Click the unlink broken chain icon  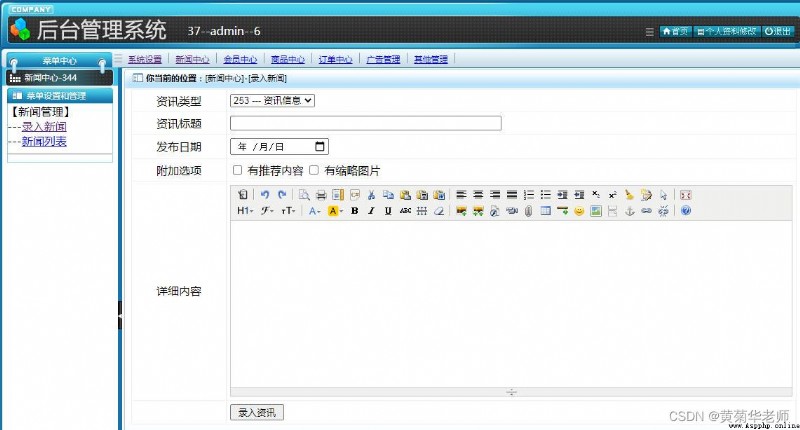pyautogui.click(x=663, y=211)
